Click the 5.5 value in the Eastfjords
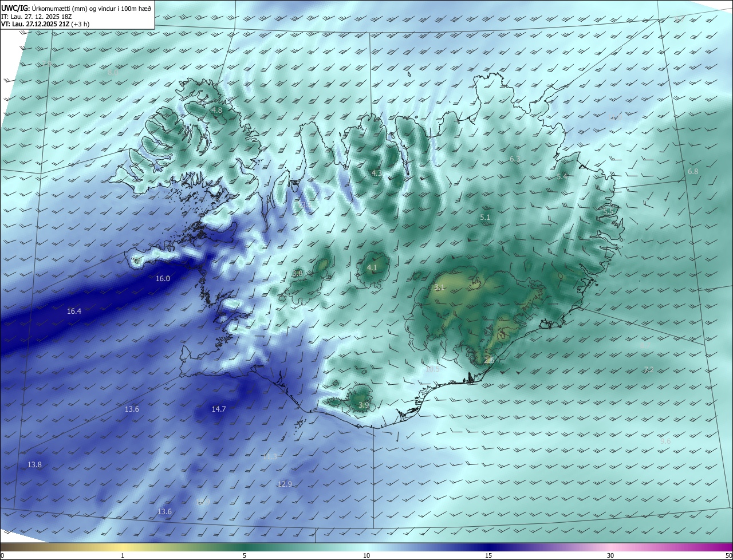 [608, 212]
